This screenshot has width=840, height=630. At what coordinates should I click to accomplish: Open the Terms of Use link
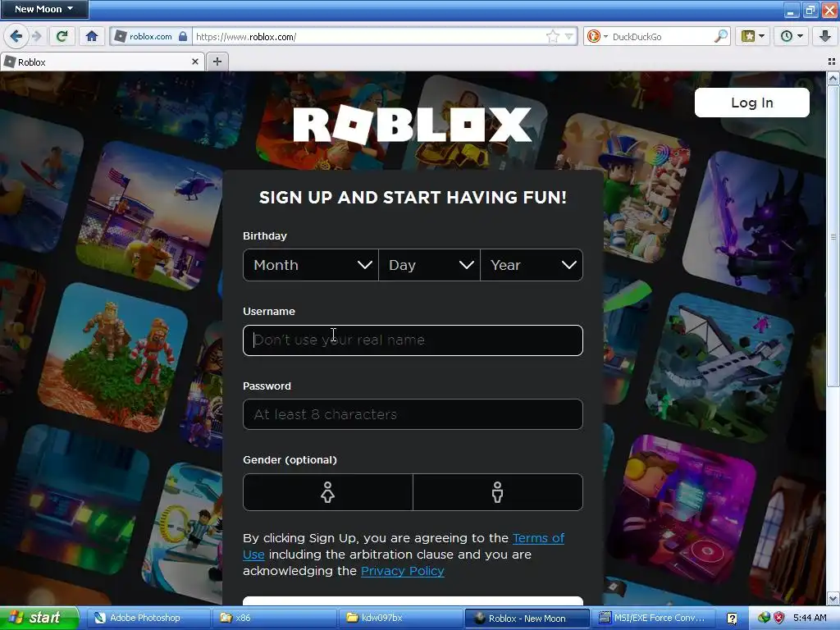pyautogui.click(x=538, y=538)
